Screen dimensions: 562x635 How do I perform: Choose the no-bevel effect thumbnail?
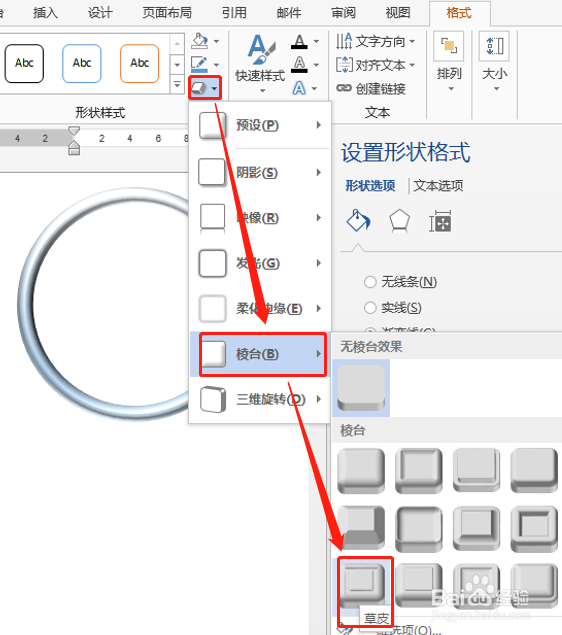click(x=361, y=388)
